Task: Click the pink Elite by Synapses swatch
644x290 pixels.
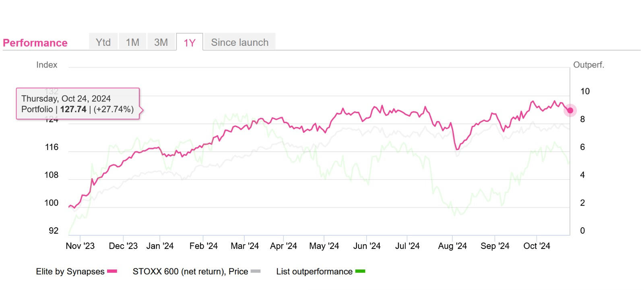Action: coord(112,271)
